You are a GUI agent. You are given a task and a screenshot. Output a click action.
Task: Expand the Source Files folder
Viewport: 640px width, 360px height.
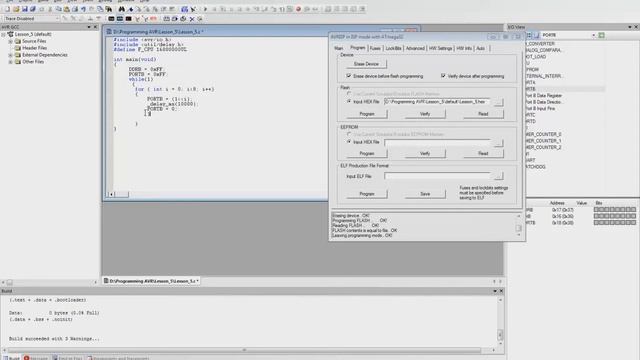(x=11, y=41)
